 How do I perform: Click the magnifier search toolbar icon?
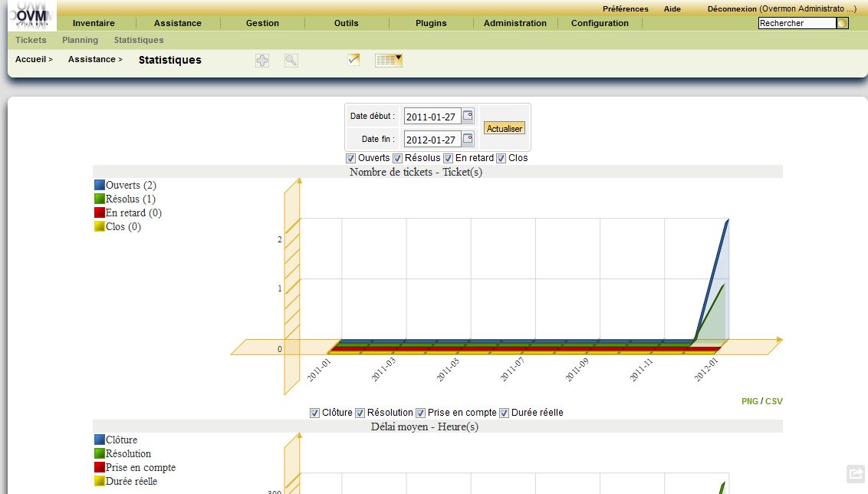point(291,61)
